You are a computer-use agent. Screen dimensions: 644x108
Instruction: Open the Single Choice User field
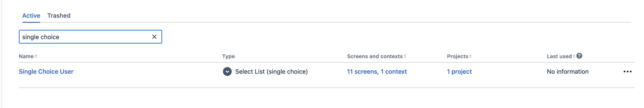tap(46, 71)
